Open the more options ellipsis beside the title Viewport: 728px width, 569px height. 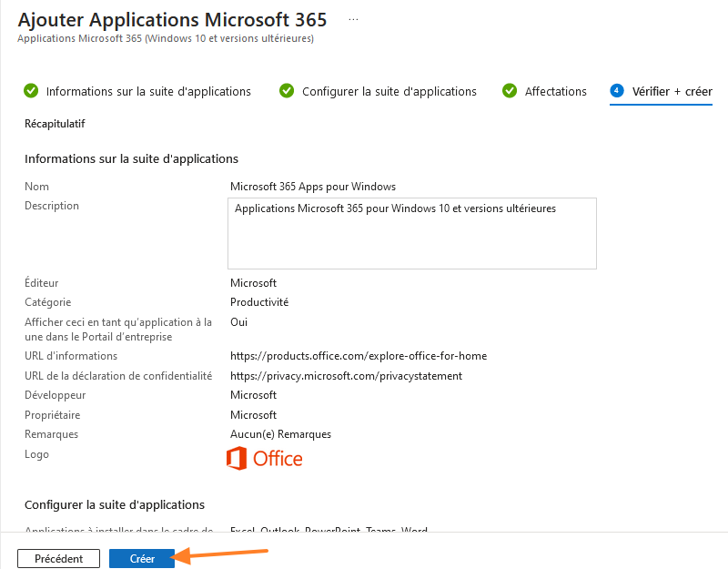tap(353, 19)
